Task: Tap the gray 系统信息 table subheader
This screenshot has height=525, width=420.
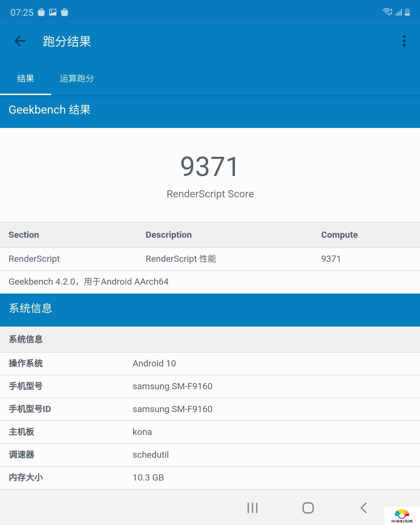Action: click(210, 340)
